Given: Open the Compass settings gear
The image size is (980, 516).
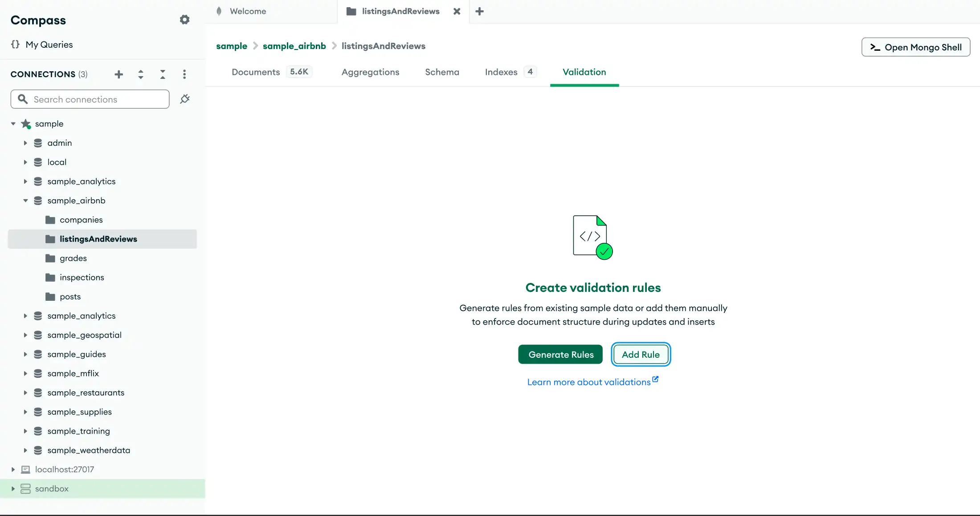Looking at the screenshot, I should 184,19.
